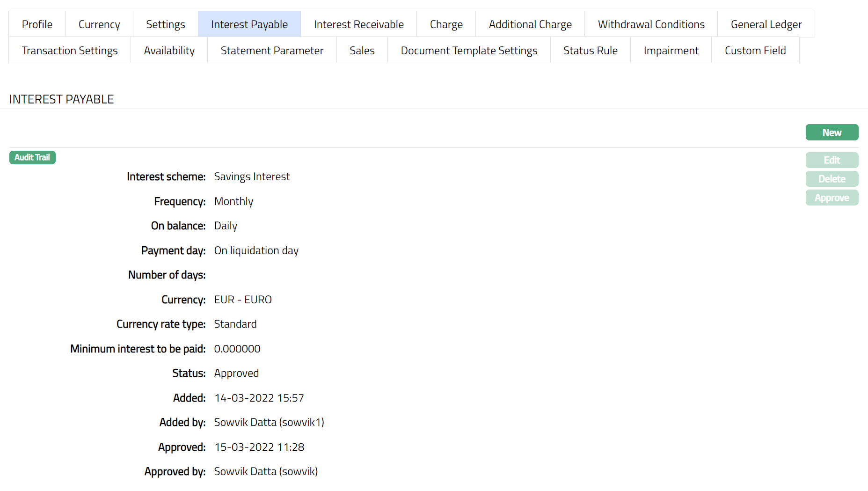Switch to the Currency tab
Viewport: 868px width, 491px height.
tap(99, 24)
